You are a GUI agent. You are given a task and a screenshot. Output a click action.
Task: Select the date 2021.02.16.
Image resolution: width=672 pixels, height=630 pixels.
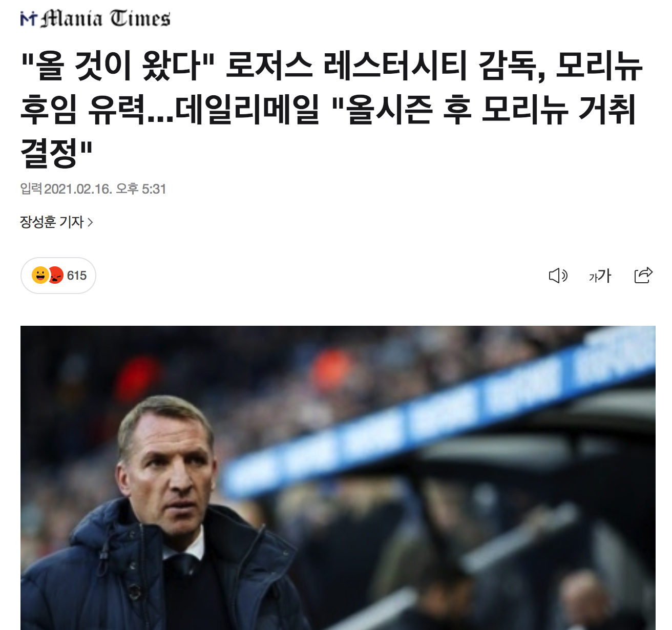[x=78, y=189]
